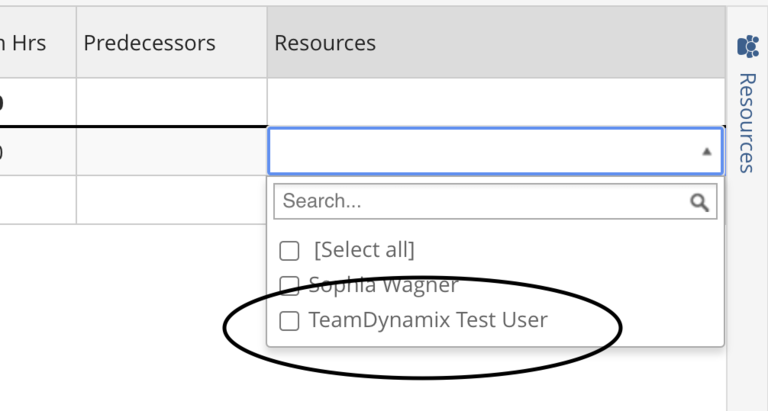Select the second row Predecessors cell
768x411 pixels.
click(x=171, y=152)
